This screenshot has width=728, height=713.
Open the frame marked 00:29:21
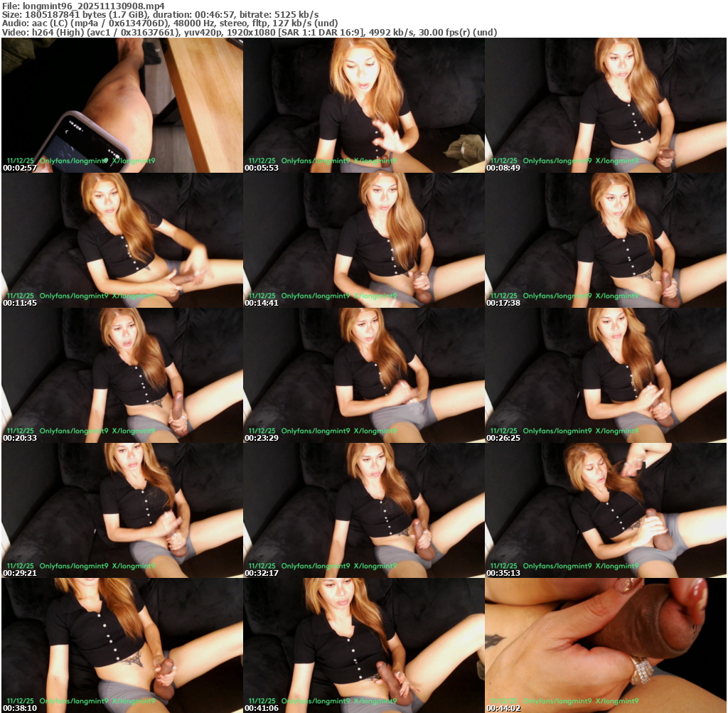[x=122, y=510]
